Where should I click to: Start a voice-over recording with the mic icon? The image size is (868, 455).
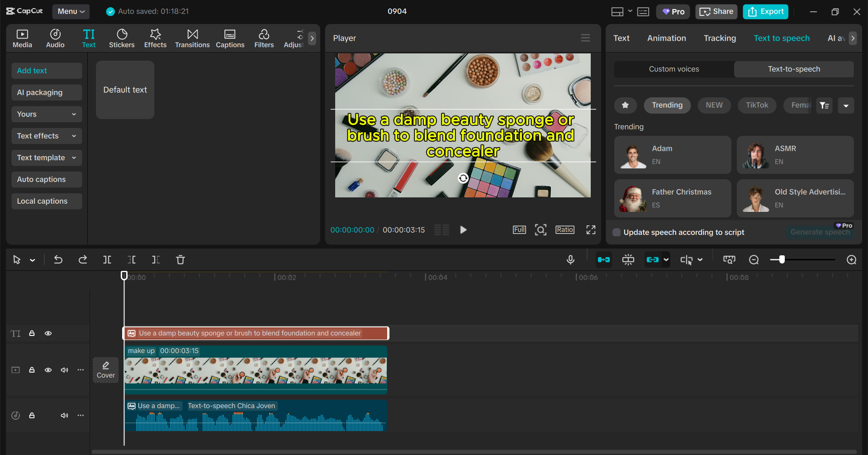pos(570,259)
